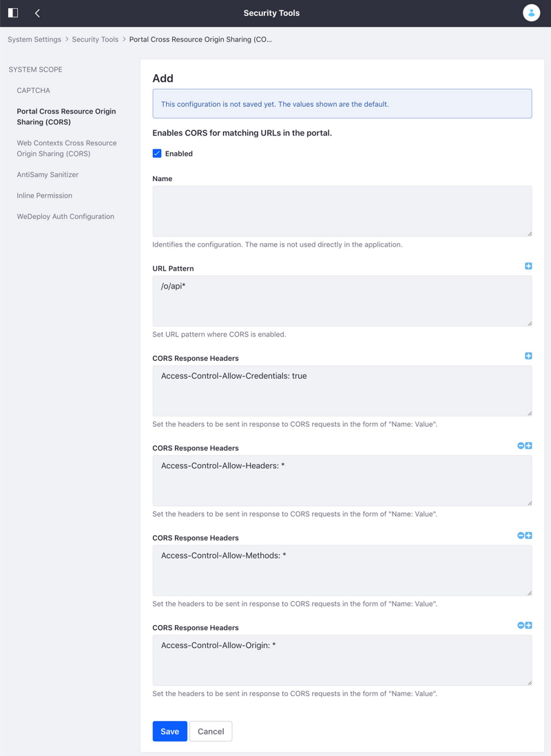The height and width of the screenshot is (756, 551).
Task: Go back using the header arrow
Action: [x=37, y=13]
